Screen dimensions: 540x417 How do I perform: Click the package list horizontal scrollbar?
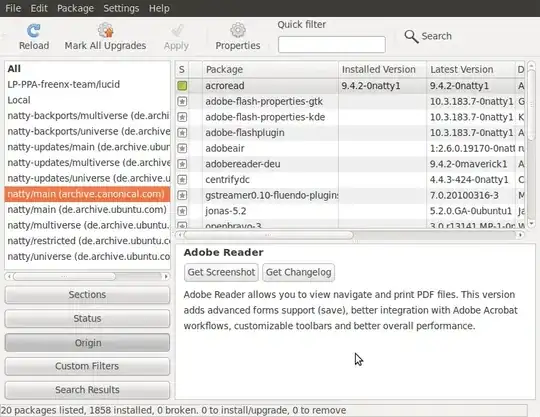269,235
